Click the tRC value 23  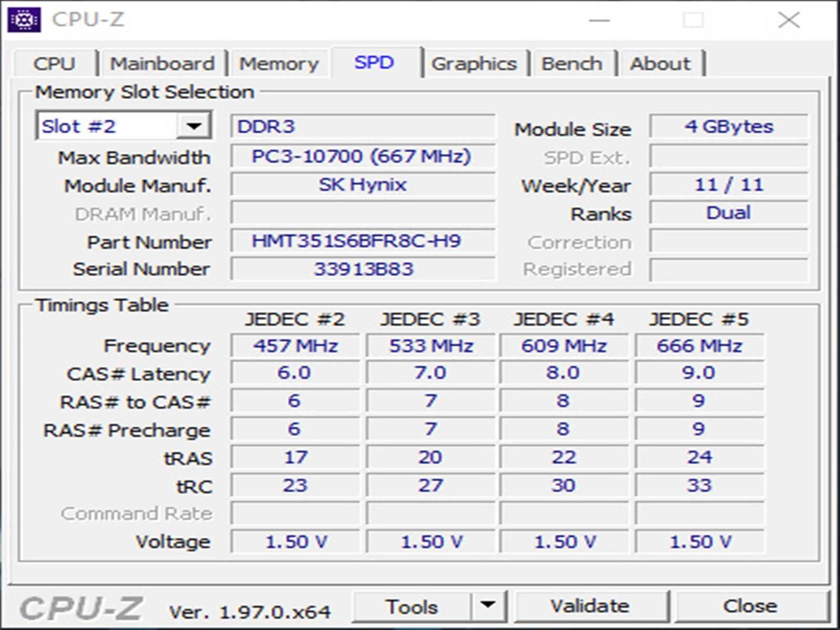(x=296, y=485)
